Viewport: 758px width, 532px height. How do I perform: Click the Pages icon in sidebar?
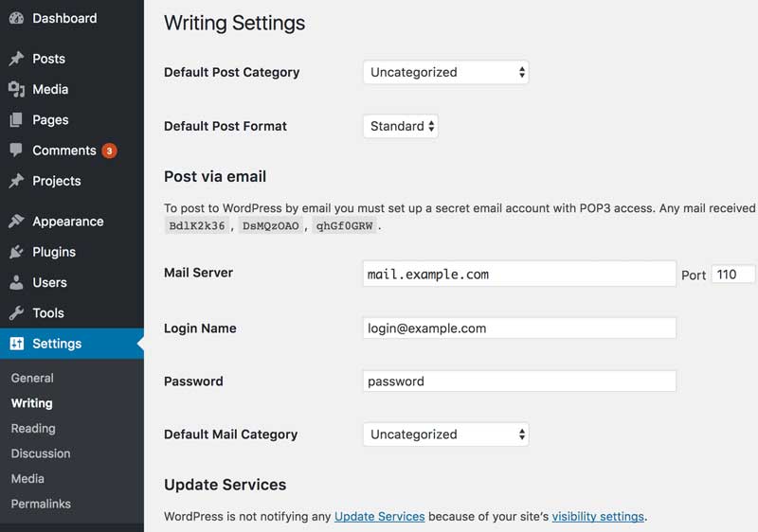click(x=16, y=120)
